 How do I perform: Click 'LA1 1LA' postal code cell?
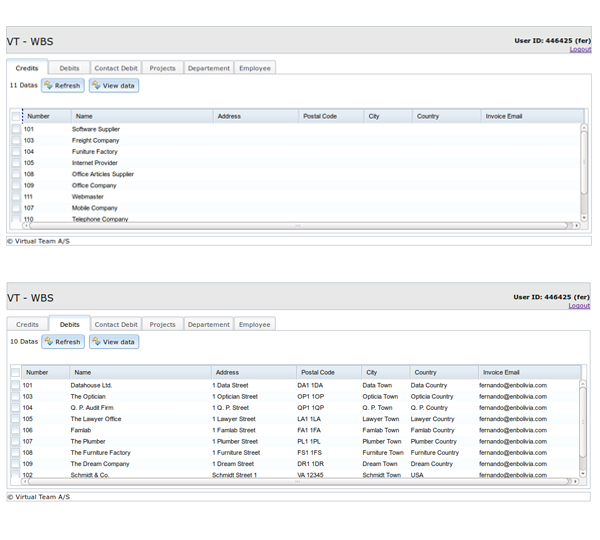(x=309, y=419)
